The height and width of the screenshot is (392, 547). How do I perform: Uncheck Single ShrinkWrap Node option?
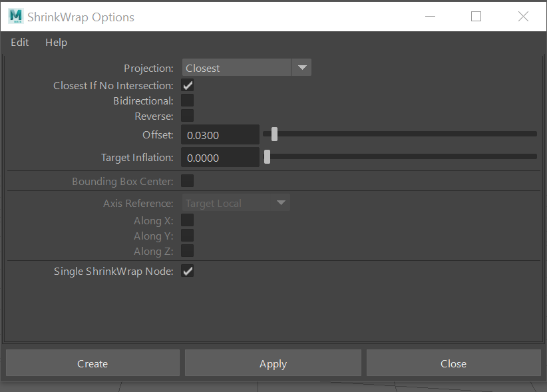[188, 272]
